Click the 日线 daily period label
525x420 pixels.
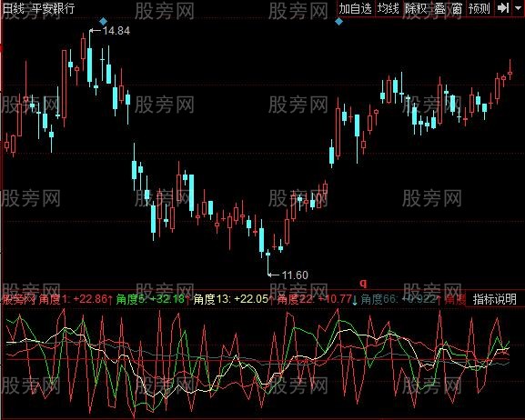pos(14,8)
